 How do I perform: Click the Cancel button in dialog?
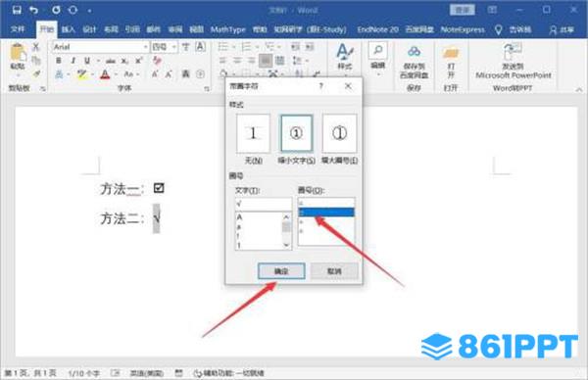click(334, 271)
